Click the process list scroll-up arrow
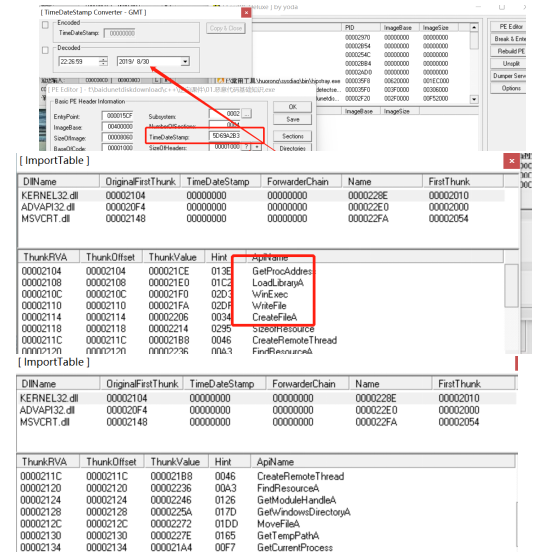The image size is (549, 552). 474,27
